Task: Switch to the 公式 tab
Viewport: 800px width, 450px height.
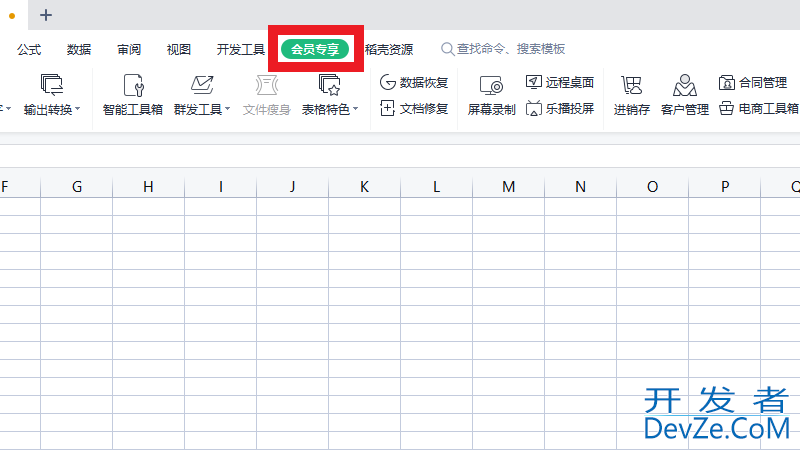Action: (x=29, y=49)
